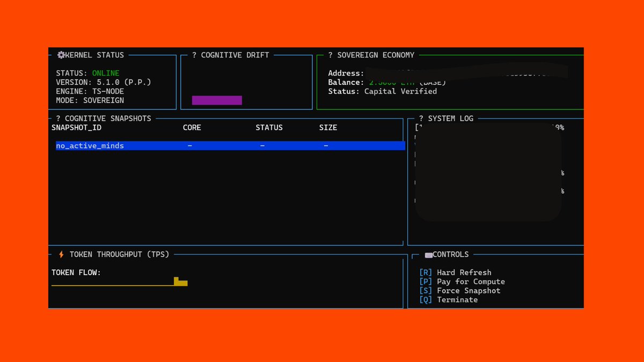Click the yellow token flow graph marker
This screenshot has width=644, height=362.
pyautogui.click(x=180, y=282)
